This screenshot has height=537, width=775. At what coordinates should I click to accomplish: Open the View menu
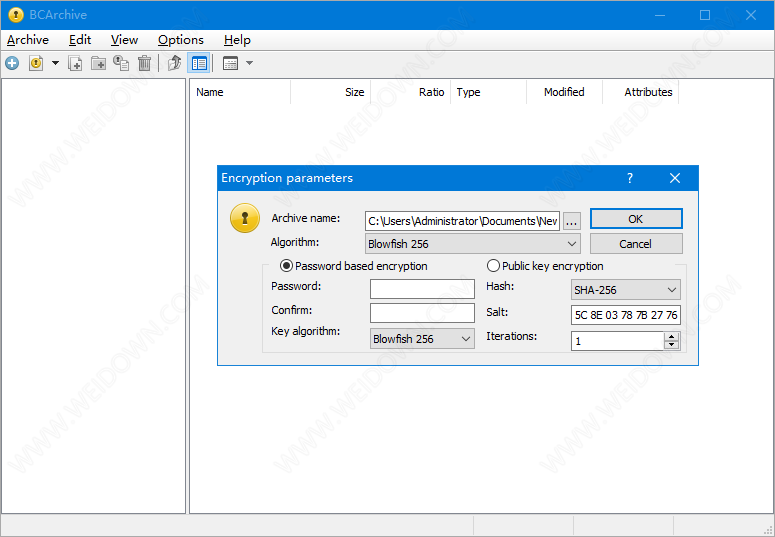[124, 40]
